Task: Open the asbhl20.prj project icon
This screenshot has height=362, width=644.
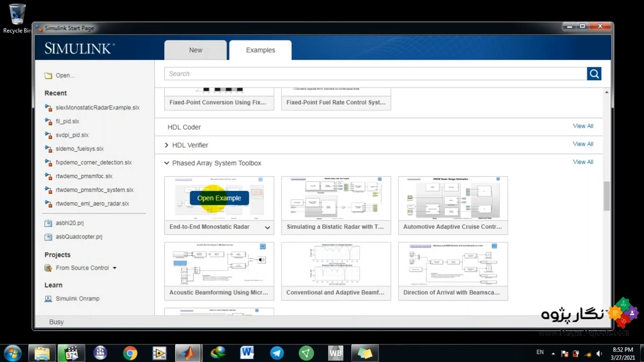Action: coord(48,223)
